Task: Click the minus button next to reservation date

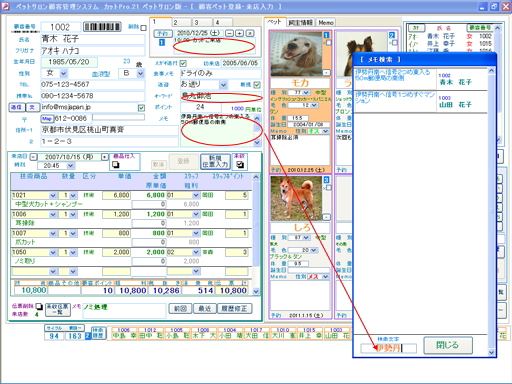Action: 229,33
